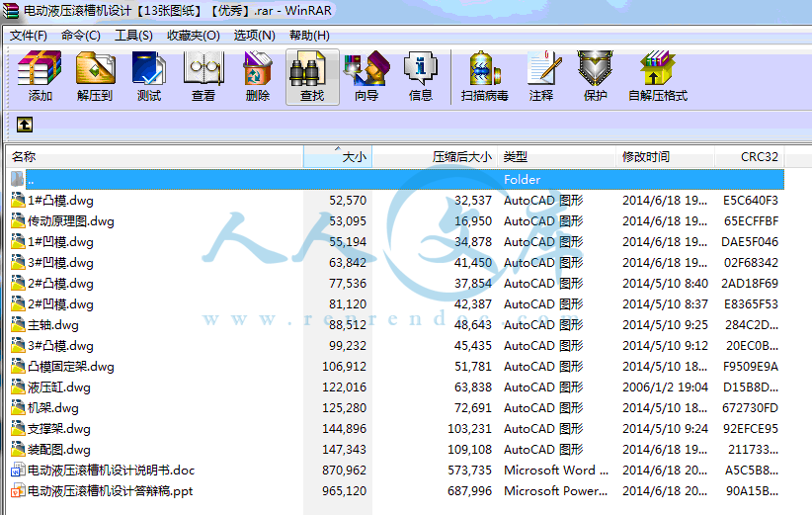
Task: Click the Word icon of 电动液压滚槽机设计说明书.doc
Action: [18, 470]
